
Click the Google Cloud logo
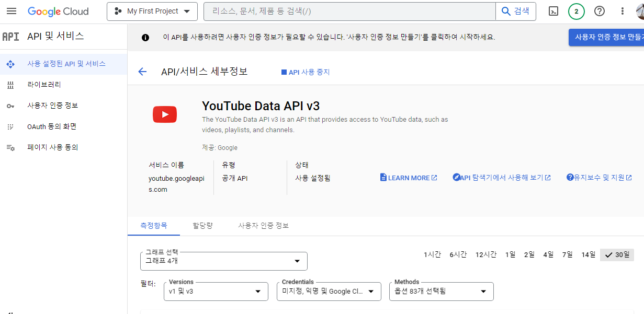(x=58, y=11)
